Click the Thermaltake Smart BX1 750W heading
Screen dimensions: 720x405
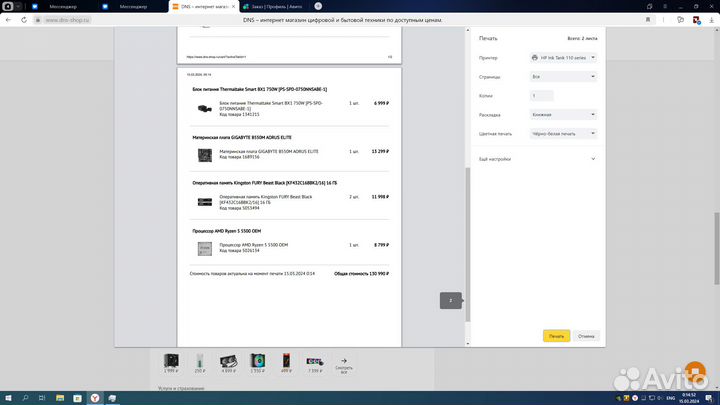tap(259, 90)
